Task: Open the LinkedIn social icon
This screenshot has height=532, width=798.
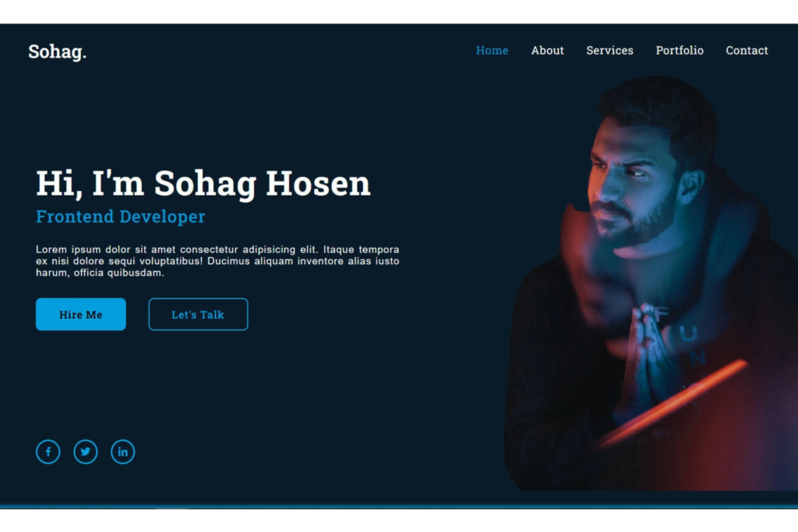Action: click(122, 452)
